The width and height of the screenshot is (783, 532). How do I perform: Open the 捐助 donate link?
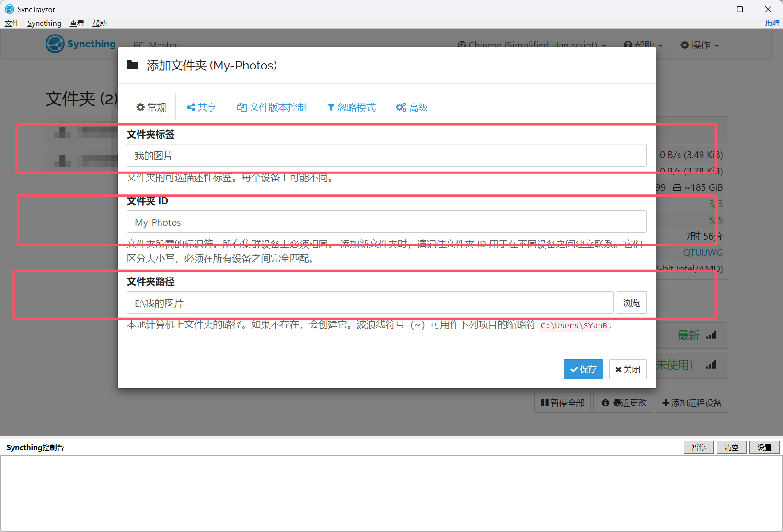pyautogui.click(x=771, y=23)
